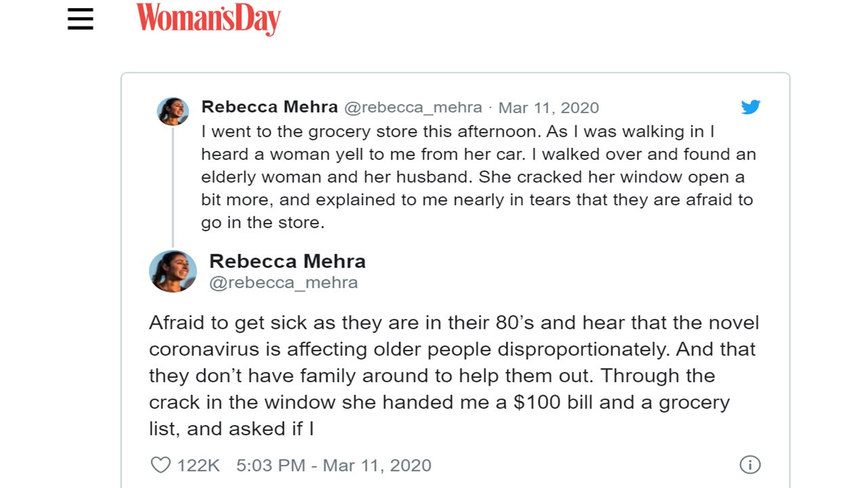Open tweet info circle icon
The height and width of the screenshot is (488, 868).
(x=749, y=465)
